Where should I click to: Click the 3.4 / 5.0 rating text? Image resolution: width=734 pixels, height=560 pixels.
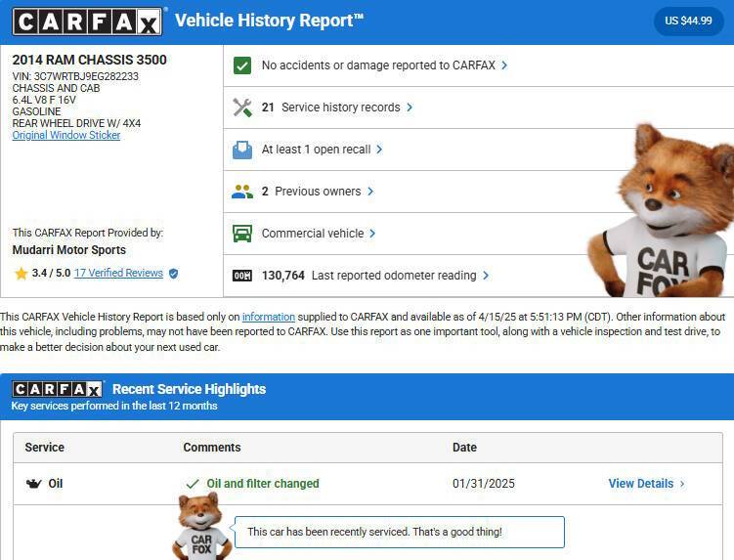click(51, 273)
